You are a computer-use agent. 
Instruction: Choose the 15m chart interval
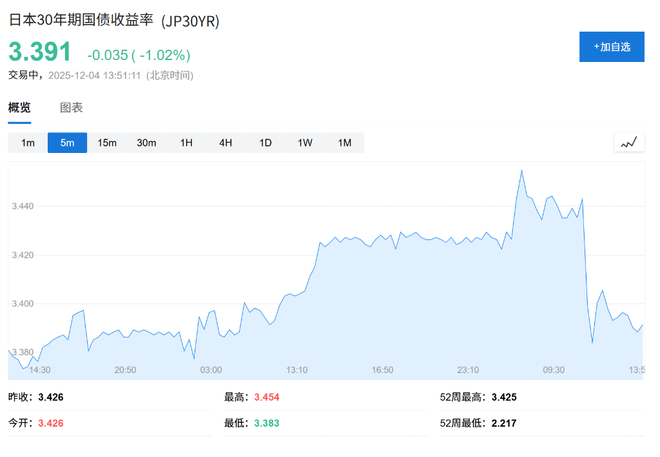(x=107, y=143)
